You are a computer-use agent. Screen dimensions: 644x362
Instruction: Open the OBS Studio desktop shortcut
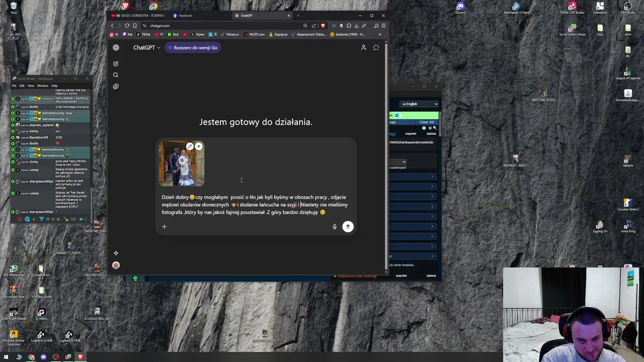tap(628, 8)
